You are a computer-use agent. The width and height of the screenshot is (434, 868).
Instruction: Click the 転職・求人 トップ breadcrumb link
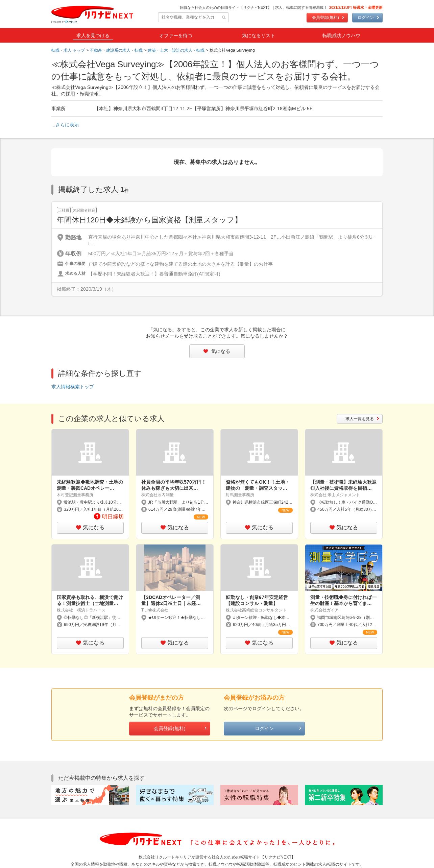68,50
